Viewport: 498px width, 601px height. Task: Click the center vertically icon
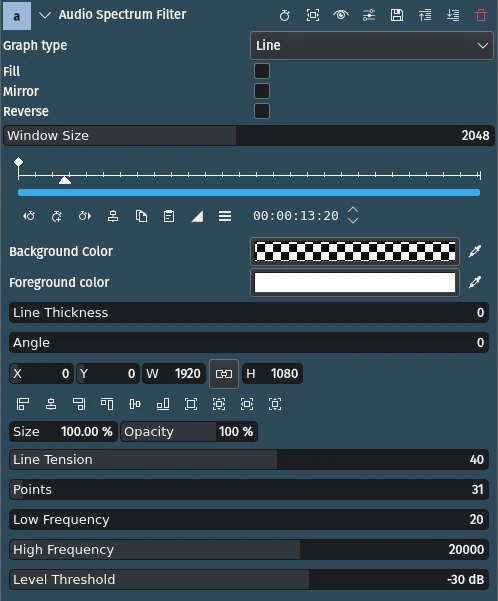135,404
